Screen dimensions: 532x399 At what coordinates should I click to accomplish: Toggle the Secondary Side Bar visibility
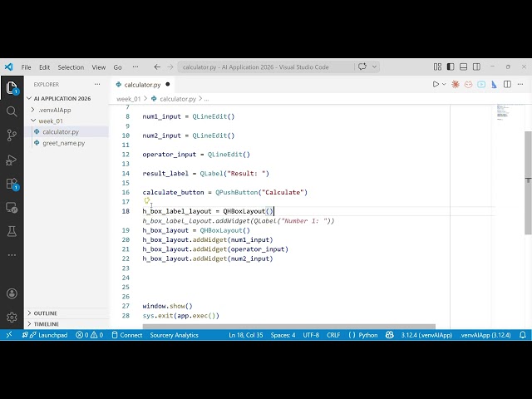click(x=476, y=66)
